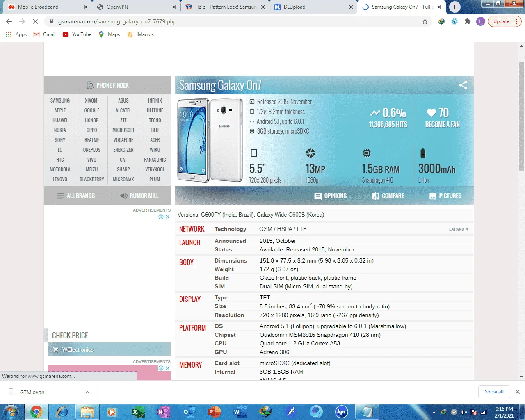Open the Opinions section
525x420 pixels.
coord(330,196)
